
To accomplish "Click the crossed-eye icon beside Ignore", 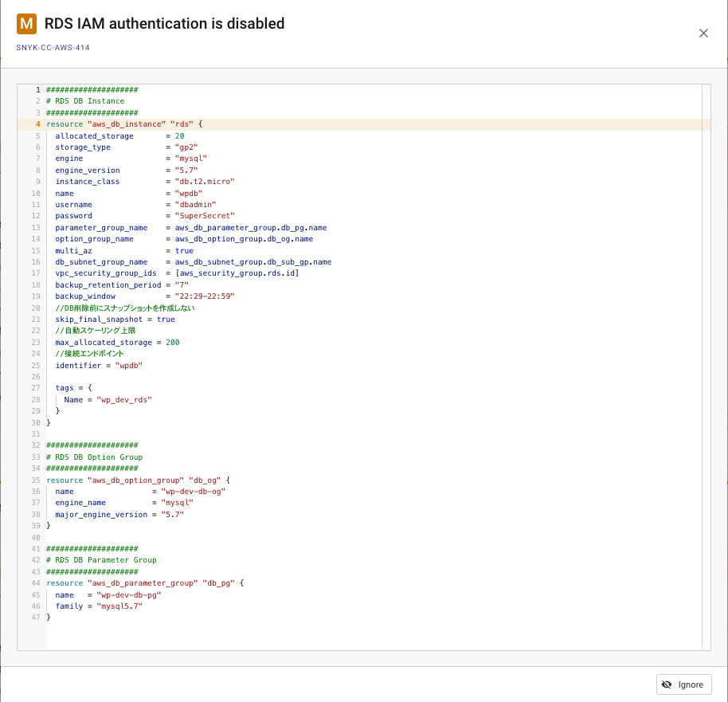I will point(667,684).
